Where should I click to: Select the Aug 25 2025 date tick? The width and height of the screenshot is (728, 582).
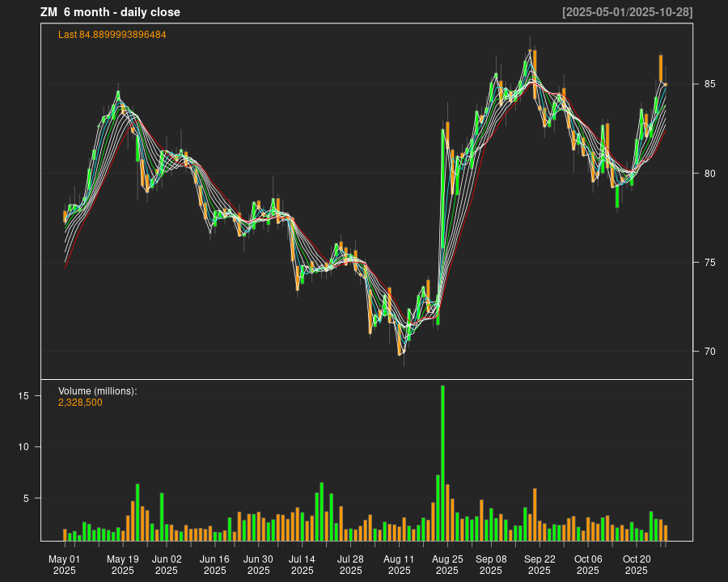click(x=447, y=564)
